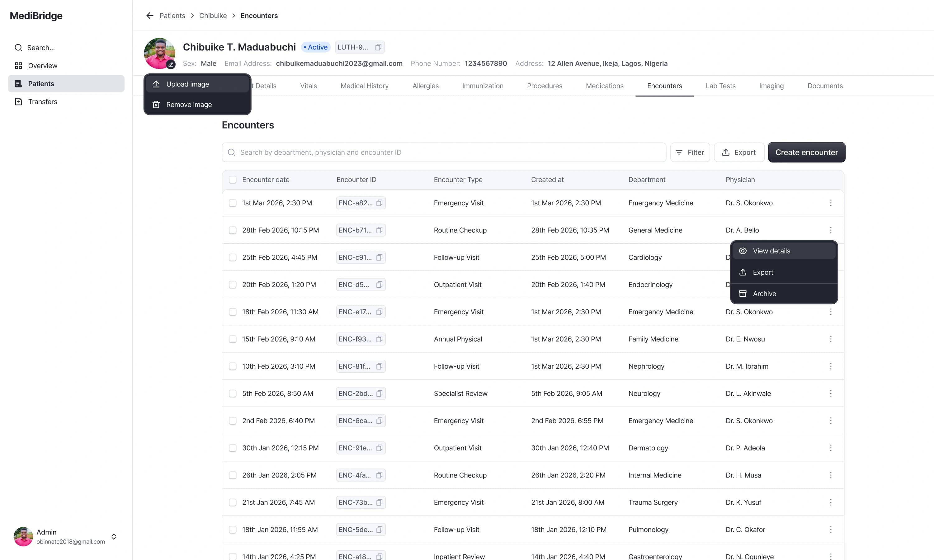Click the sidebar Search field
The width and height of the screenshot is (934, 560).
coord(66,48)
